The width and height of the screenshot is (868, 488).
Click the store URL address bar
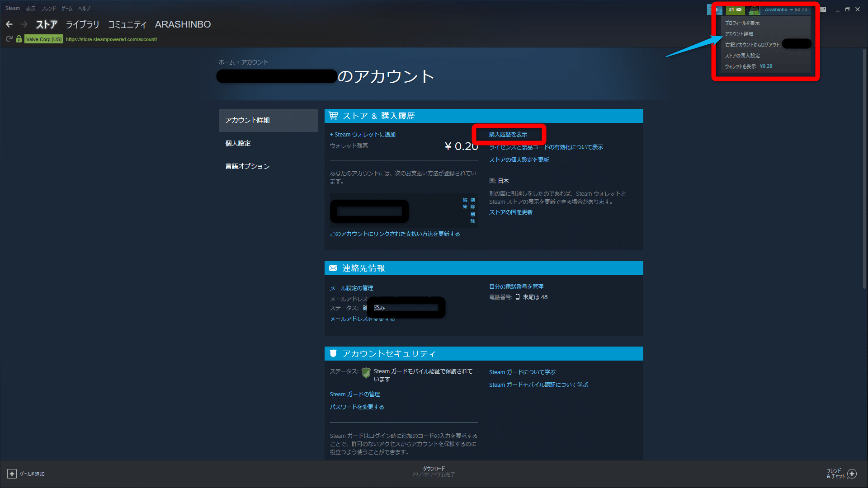112,39
